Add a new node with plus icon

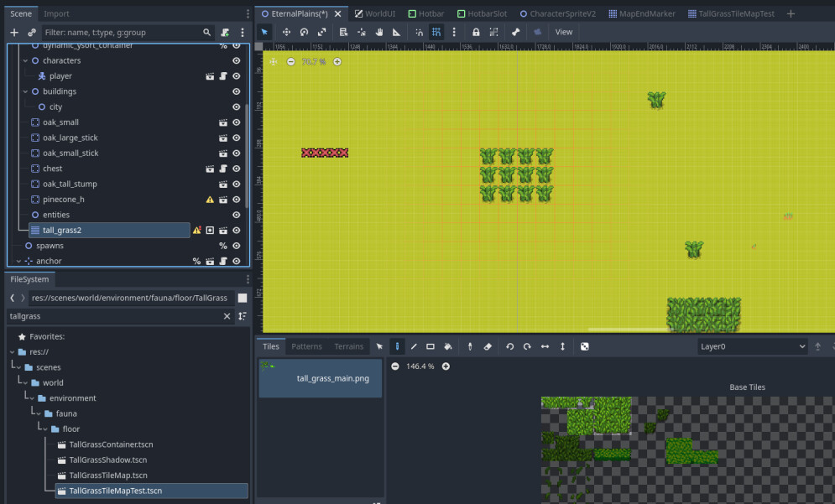pyautogui.click(x=14, y=33)
